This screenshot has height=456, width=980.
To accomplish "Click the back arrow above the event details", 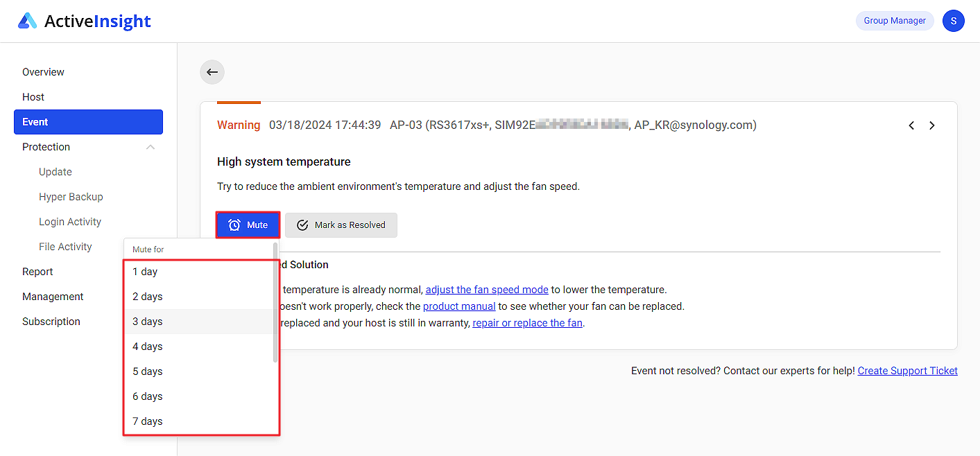I will (x=212, y=71).
